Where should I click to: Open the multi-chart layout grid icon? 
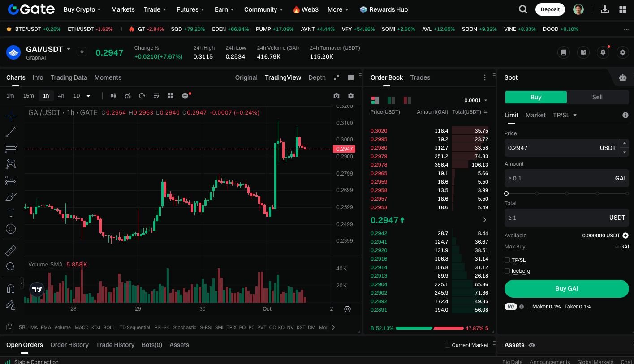[171, 96]
